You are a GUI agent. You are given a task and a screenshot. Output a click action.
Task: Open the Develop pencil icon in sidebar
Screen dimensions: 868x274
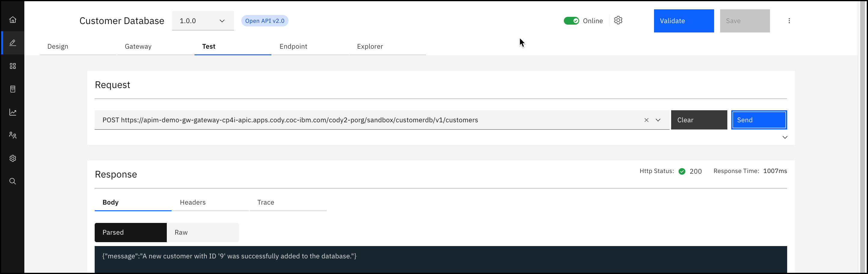13,43
